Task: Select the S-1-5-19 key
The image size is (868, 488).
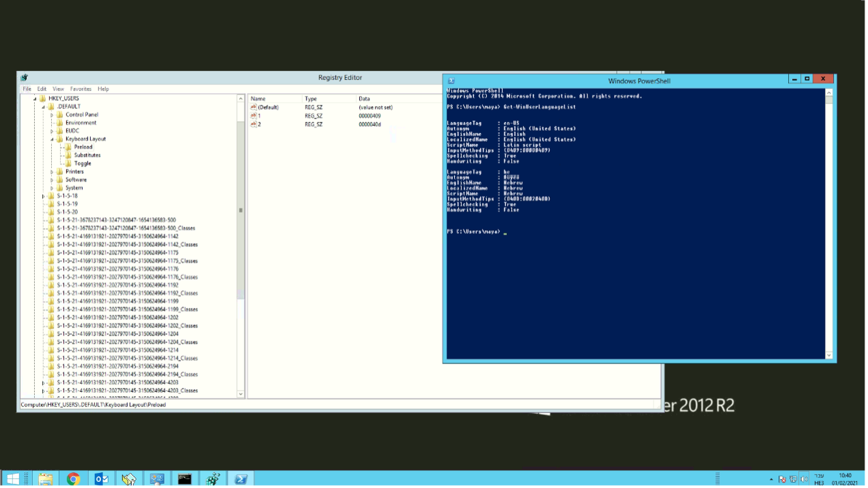Action: pos(67,204)
